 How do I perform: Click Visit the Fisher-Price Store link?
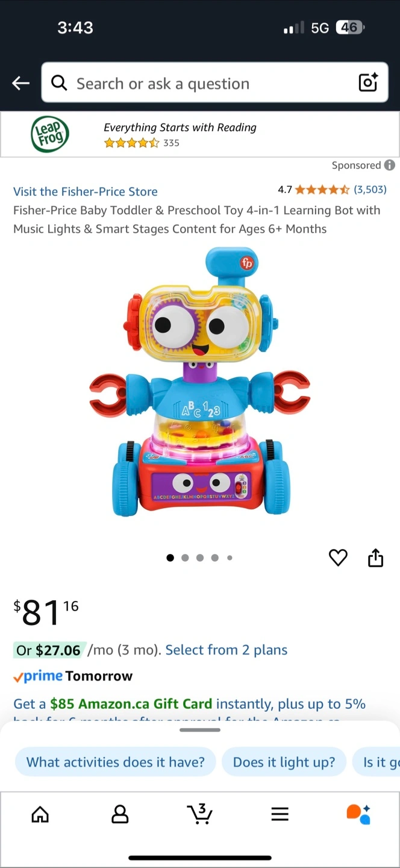[x=86, y=192]
